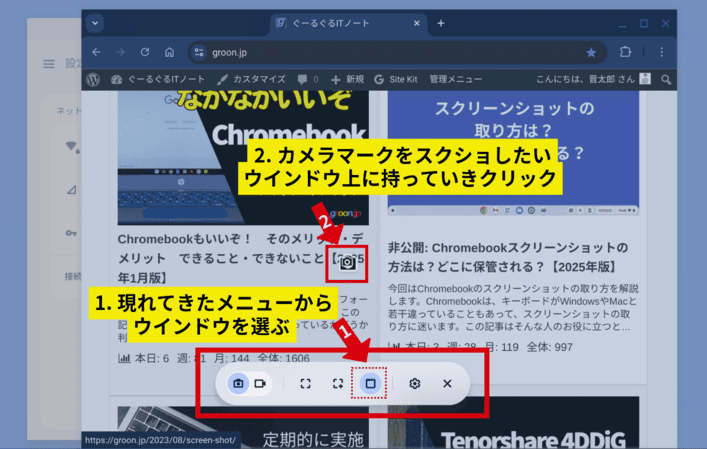Click groon.jp address bar
Image resolution: width=707 pixels, height=449 pixels.
click(x=397, y=53)
